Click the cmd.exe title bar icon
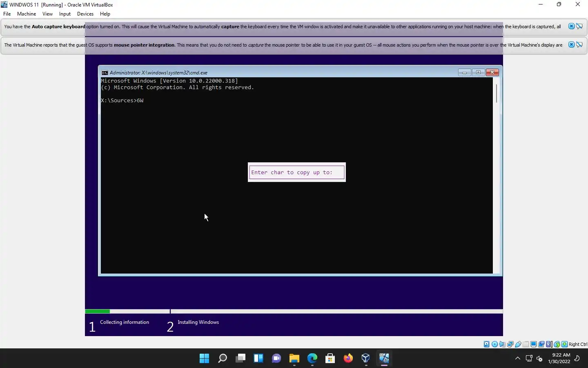The height and width of the screenshot is (368, 588). [x=105, y=73]
